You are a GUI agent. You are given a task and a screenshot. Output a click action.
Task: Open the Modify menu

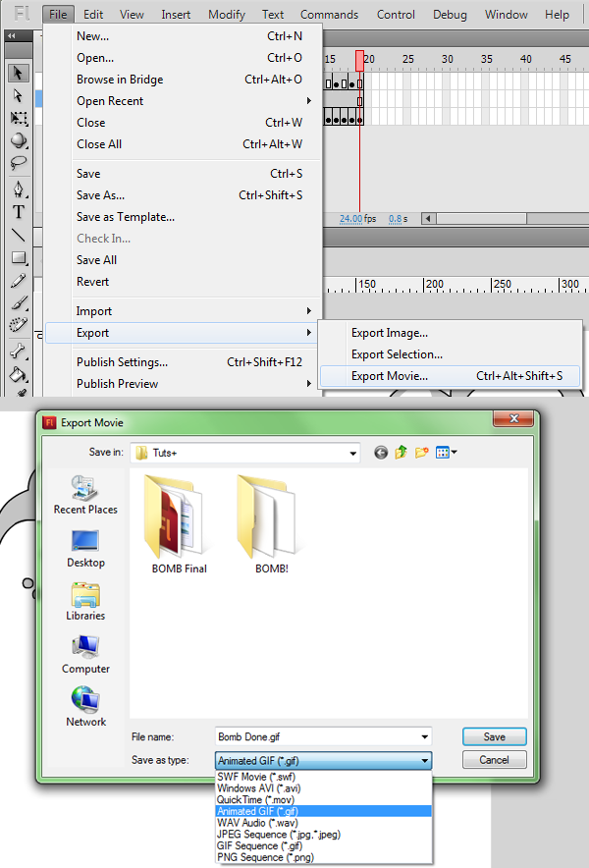tap(227, 15)
